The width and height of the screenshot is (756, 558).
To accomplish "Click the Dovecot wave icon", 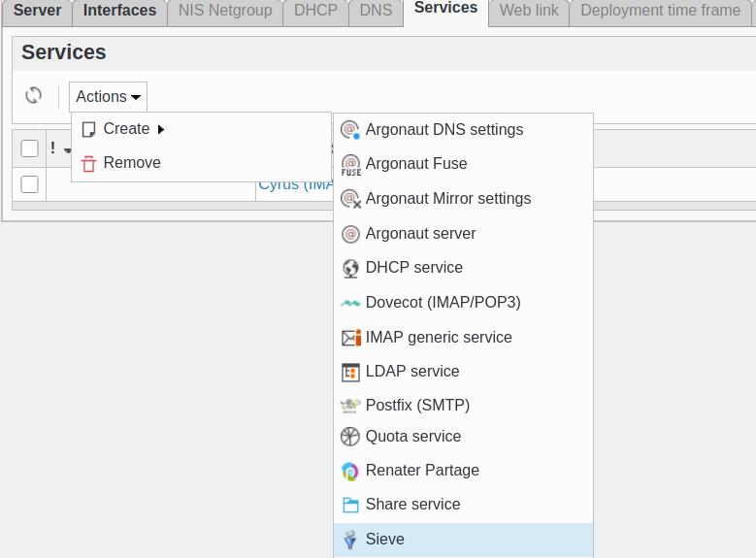I will (x=350, y=304).
